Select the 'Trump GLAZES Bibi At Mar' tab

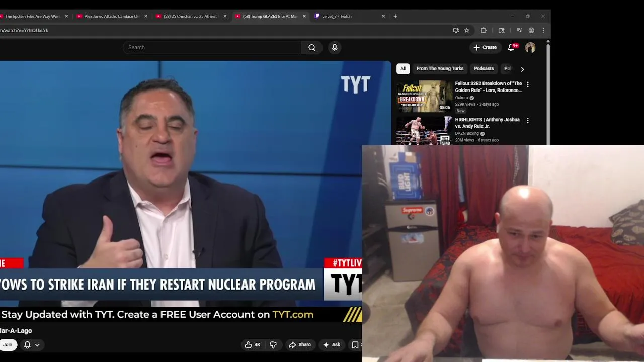click(269, 16)
